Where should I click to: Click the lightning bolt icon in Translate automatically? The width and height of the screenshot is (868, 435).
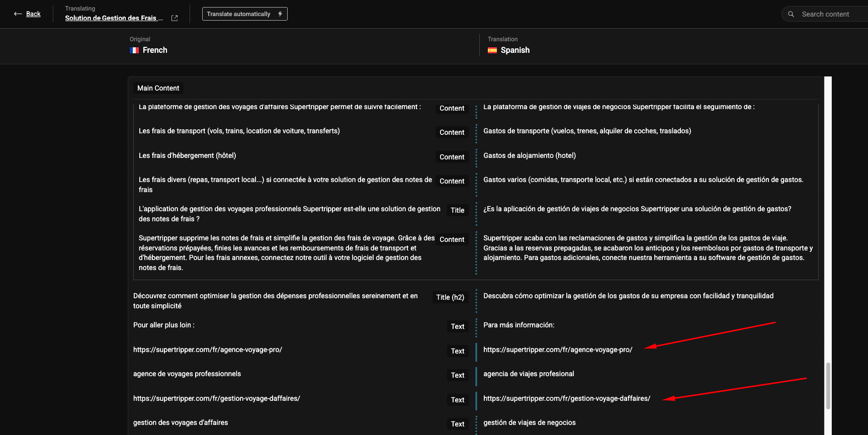pyautogui.click(x=280, y=14)
